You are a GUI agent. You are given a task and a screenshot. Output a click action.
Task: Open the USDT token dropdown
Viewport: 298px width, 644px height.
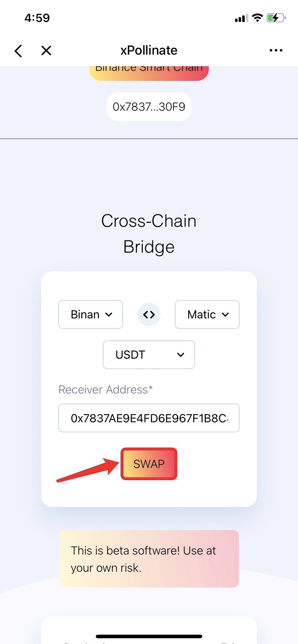(x=149, y=355)
